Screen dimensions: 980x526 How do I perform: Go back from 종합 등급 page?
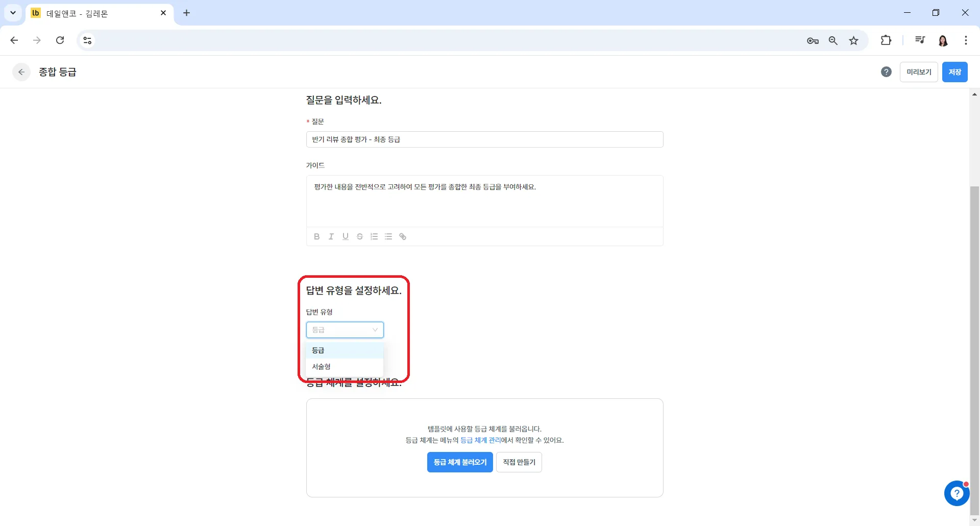tap(21, 72)
